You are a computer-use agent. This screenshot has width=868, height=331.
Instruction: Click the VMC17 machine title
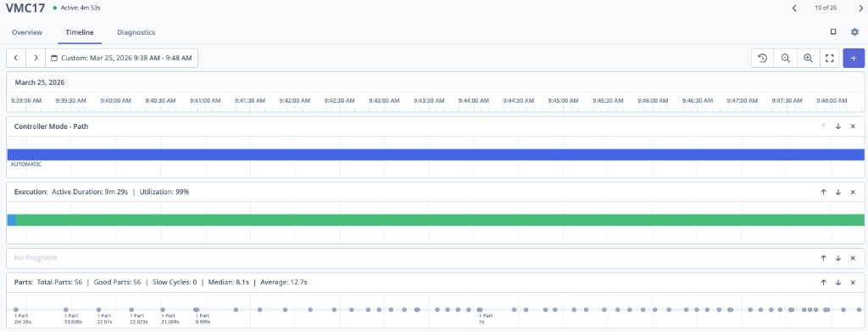pyautogui.click(x=25, y=8)
